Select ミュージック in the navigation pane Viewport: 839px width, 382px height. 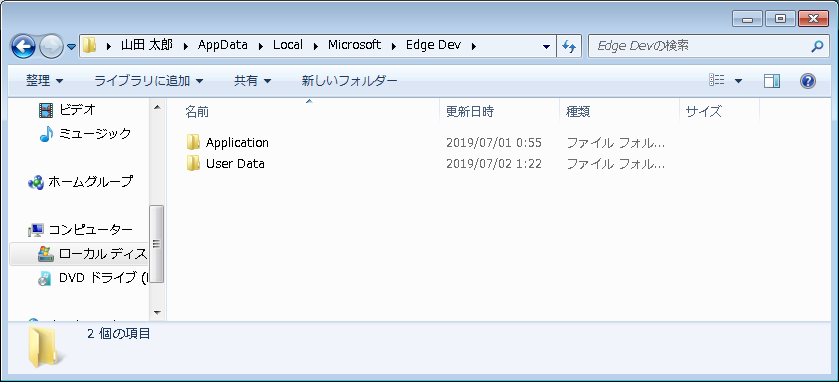tap(95, 133)
